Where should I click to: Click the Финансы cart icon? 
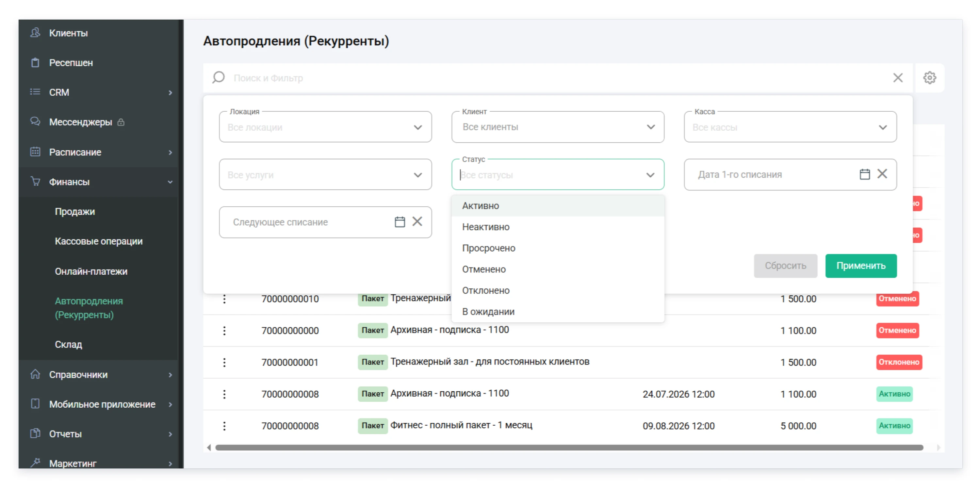click(x=35, y=182)
